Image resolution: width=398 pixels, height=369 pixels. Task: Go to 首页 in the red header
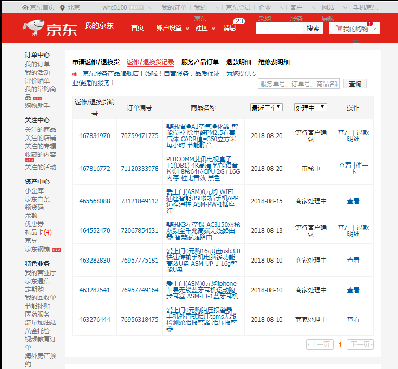(x=137, y=28)
